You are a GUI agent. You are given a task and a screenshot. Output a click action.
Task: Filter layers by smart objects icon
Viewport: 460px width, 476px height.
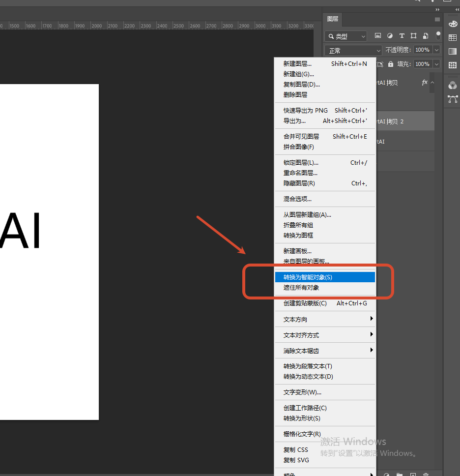point(426,36)
